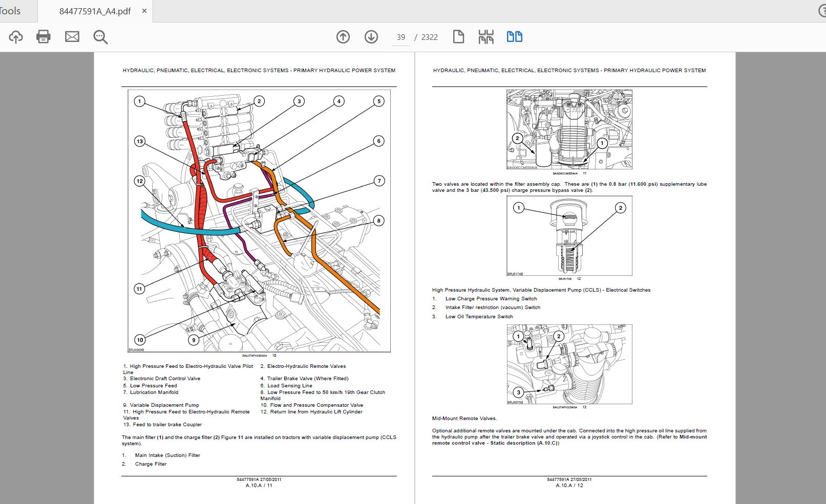
Task: Switch to single page view icon
Action: tap(458, 37)
